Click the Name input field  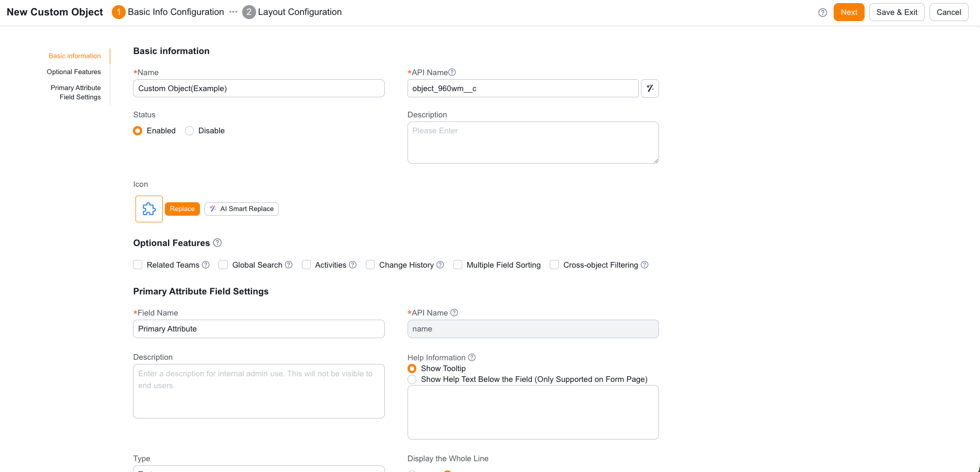(x=259, y=89)
